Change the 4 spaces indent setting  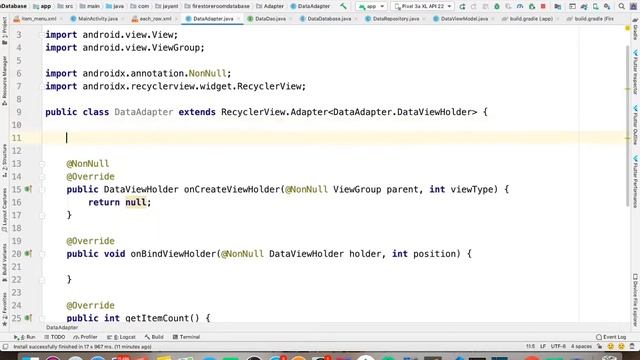[581, 347]
